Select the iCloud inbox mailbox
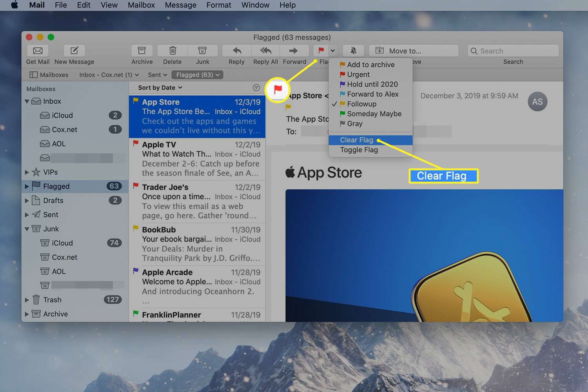Viewport: 588px width, 392px height. point(75,115)
